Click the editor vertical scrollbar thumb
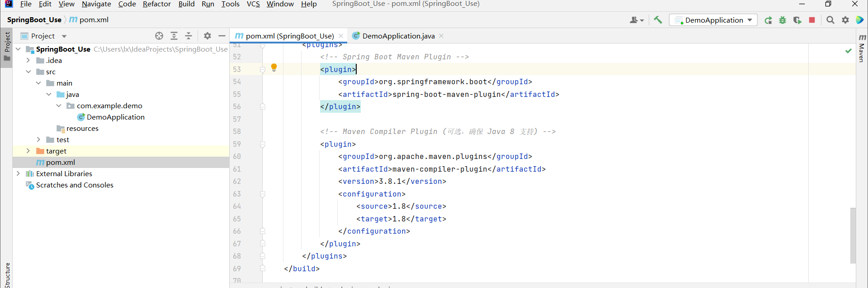The height and width of the screenshot is (288, 868). pos(853,235)
